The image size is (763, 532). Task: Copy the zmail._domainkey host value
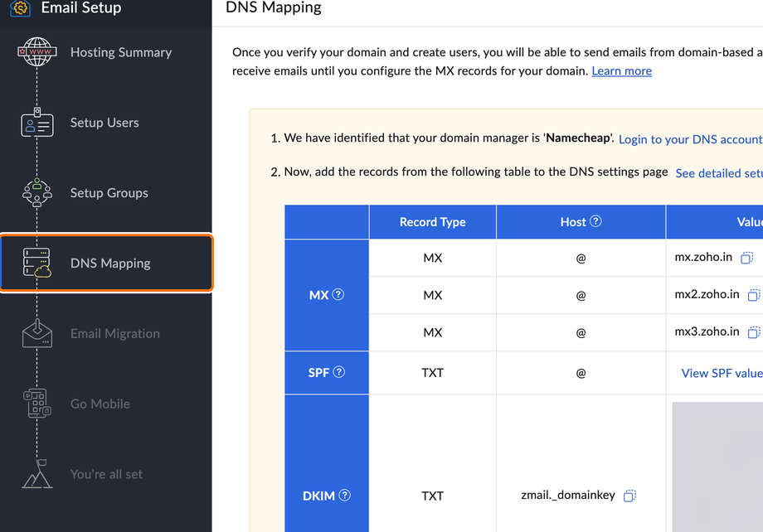click(x=629, y=496)
